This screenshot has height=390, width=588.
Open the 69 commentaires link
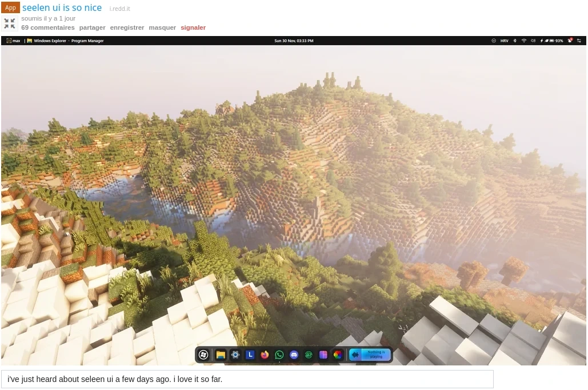[x=48, y=27]
